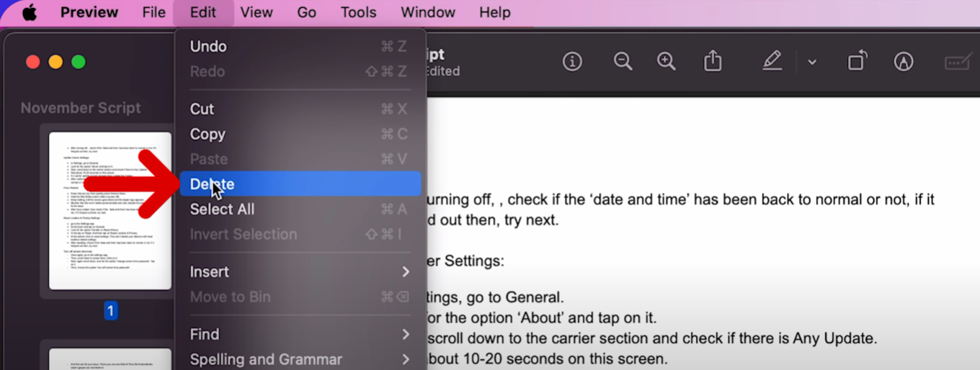The image size is (980, 370).
Task: Choose Copy from the Edit menu
Action: [300, 135]
